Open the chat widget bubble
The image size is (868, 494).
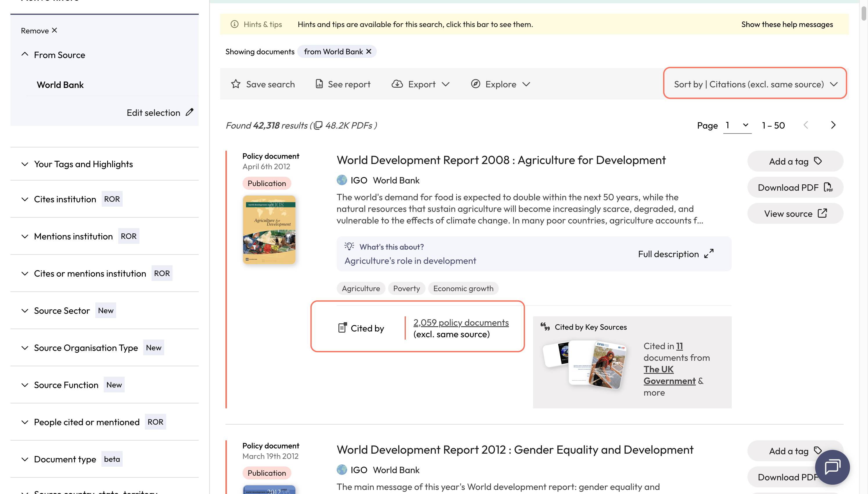[832, 467]
